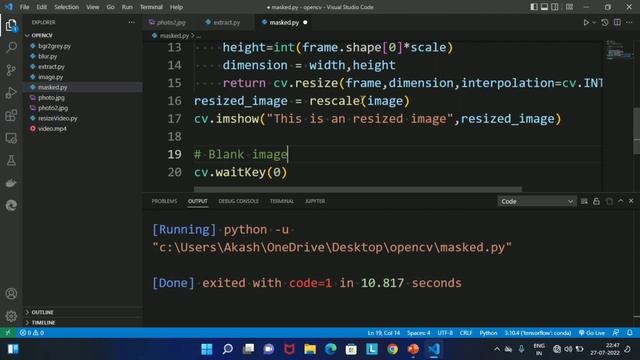Run the Python file with play button
Screen dimensions: 640x360
(586, 22)
